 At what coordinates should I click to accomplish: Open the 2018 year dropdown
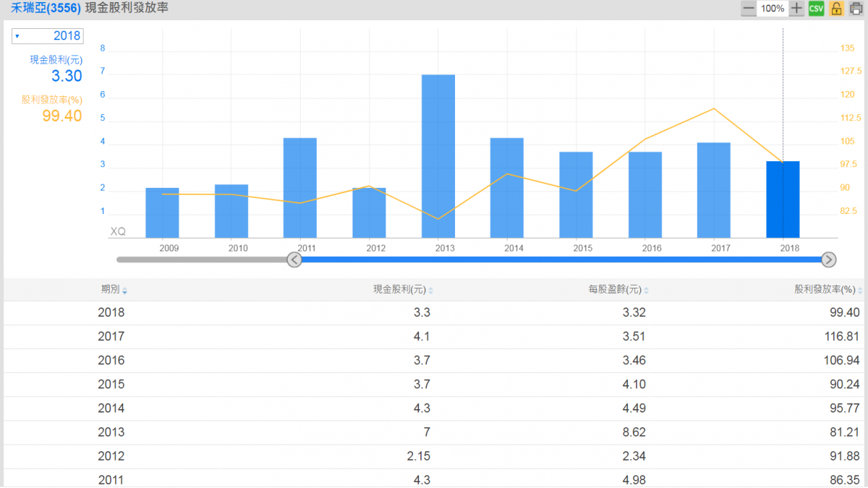pyautogui.click(x=48, y=36)
